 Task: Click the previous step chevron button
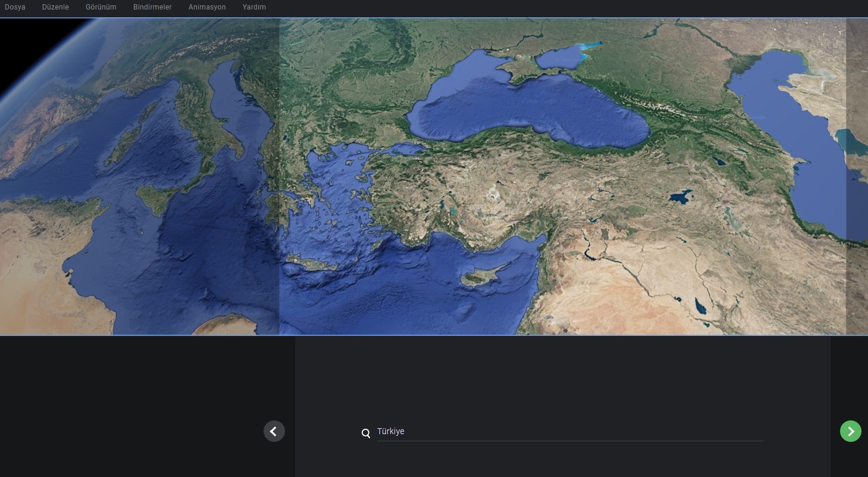pos(274,431)
